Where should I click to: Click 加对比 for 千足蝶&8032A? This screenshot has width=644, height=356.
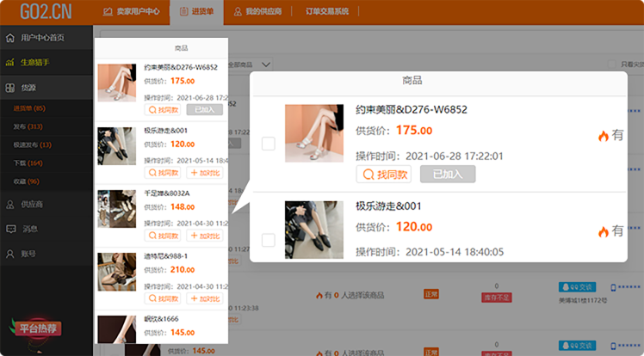pos(204,236)
